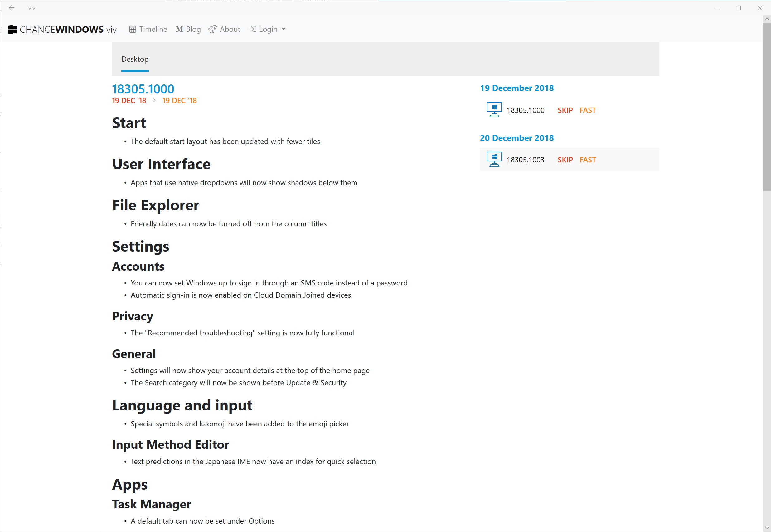Screen dimensions: 771x532
Task: Expand the Login dropdown caret
Action: coord(284,29)
